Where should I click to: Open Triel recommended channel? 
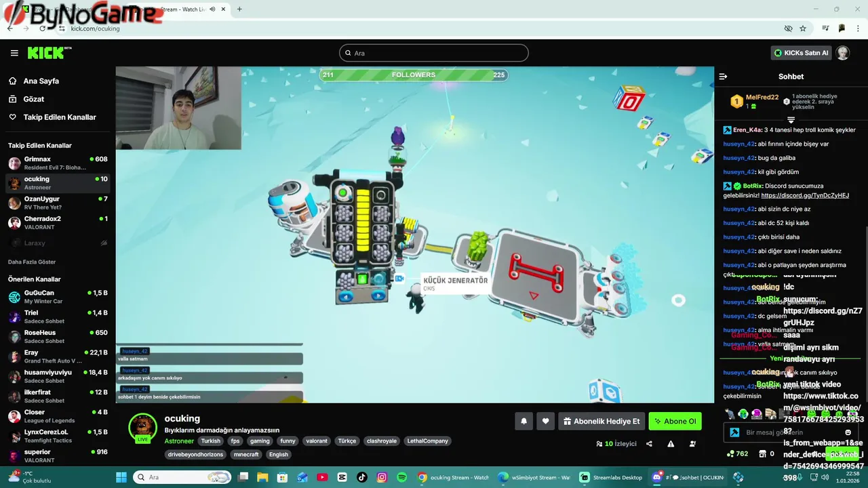point(58,317)
